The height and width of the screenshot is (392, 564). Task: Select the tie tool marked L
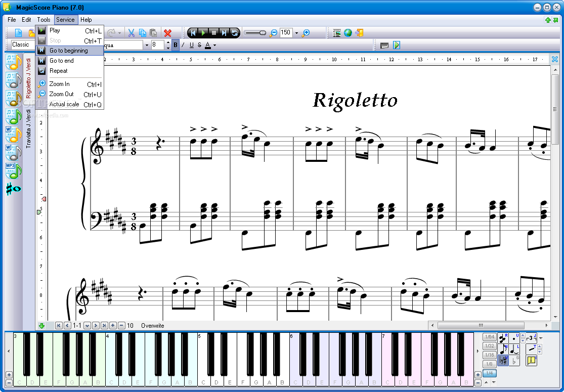514,349
